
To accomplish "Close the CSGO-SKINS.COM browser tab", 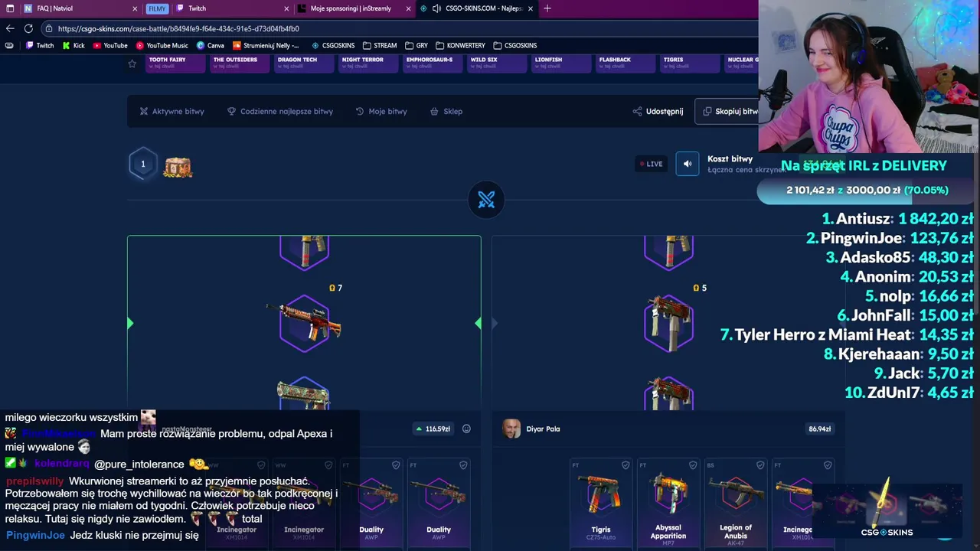I will click(x=530, y=8).
